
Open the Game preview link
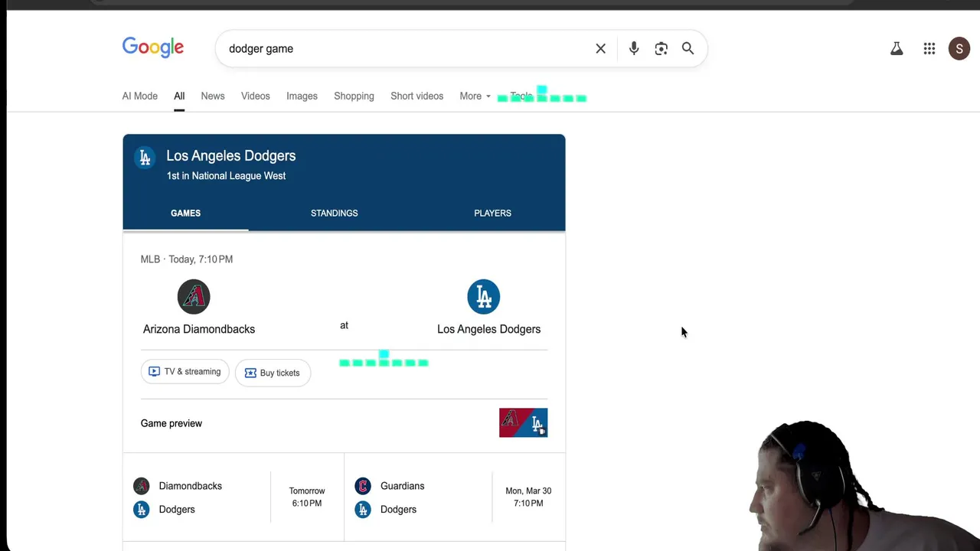[x=171, y=423]
